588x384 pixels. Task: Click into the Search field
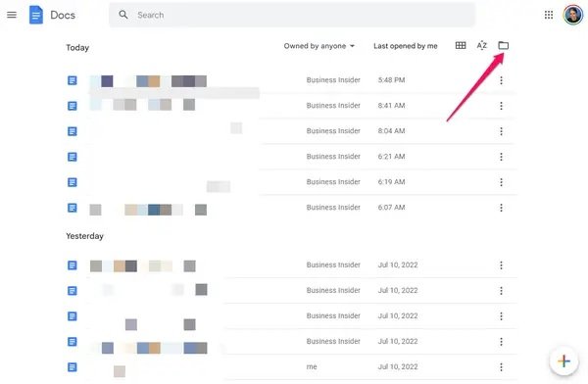tap(292, 15)
